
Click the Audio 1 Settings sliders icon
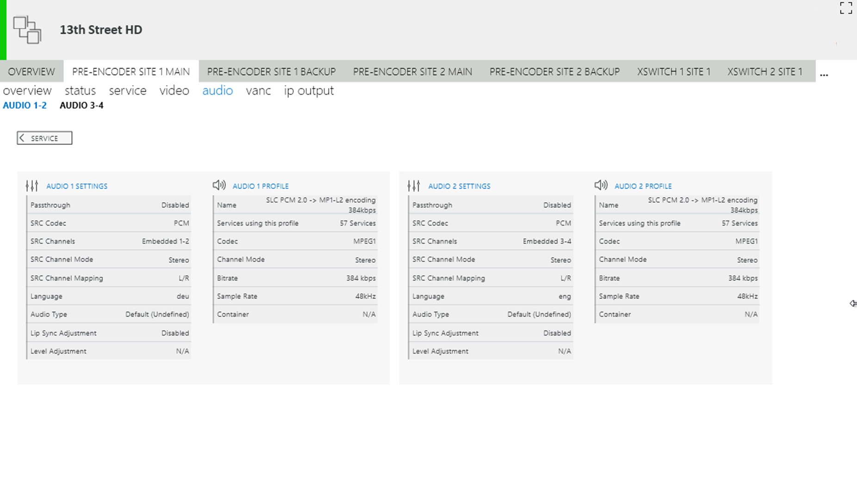click(32, 186)
